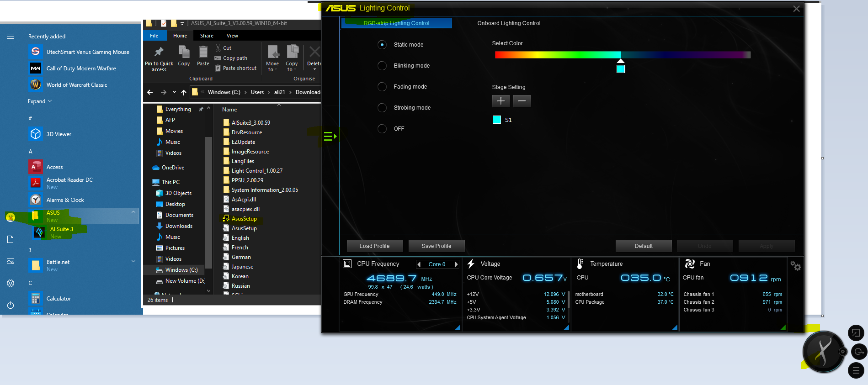Click Default button in Lighting Control

coord(644,246)
